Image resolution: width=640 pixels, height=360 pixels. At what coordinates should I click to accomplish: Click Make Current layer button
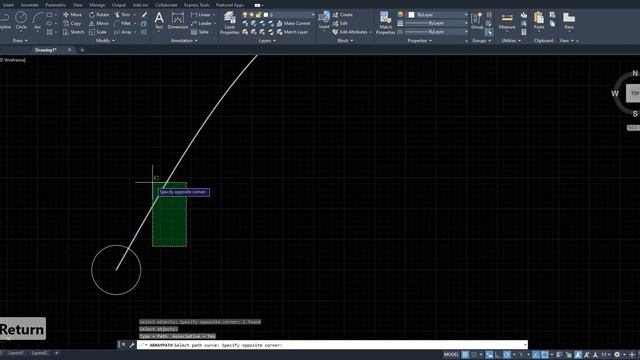tap(293, 23)
